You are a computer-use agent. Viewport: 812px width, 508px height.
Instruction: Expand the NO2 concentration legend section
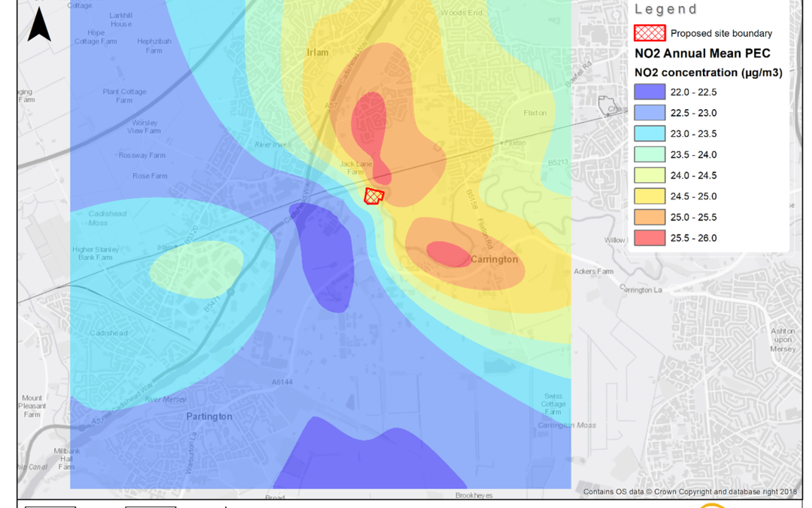coord(708,72)
